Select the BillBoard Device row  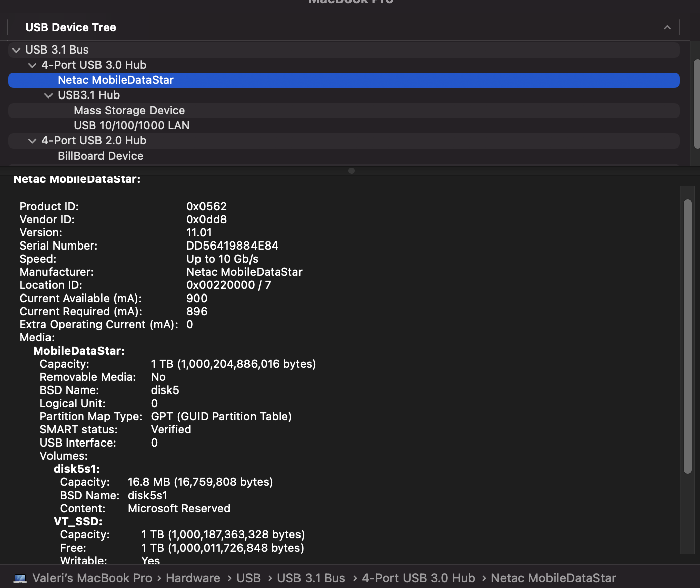point(344,156)
